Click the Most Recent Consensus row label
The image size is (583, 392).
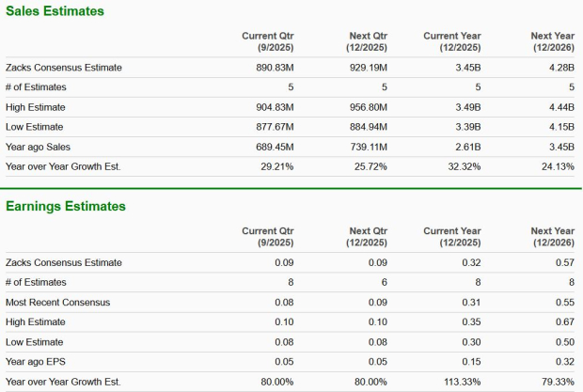(x=58, y=302)
